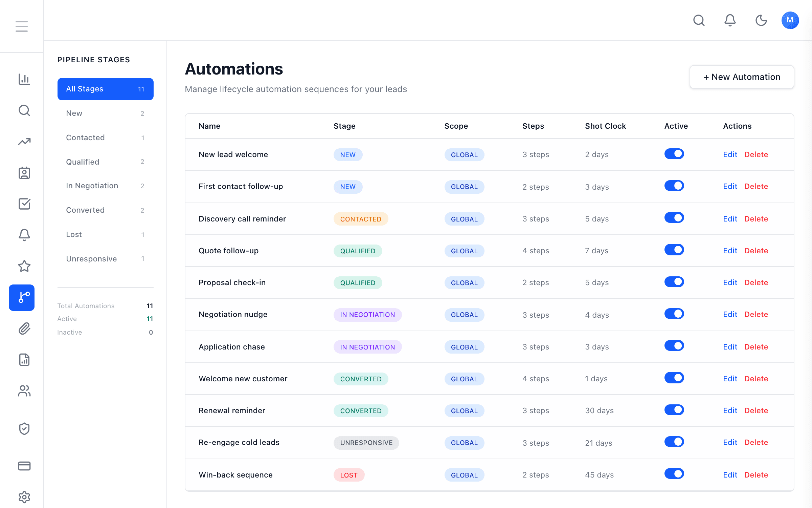Delete the Application chase automation
This screenshot has width=812, height=508.
(756, 347)
